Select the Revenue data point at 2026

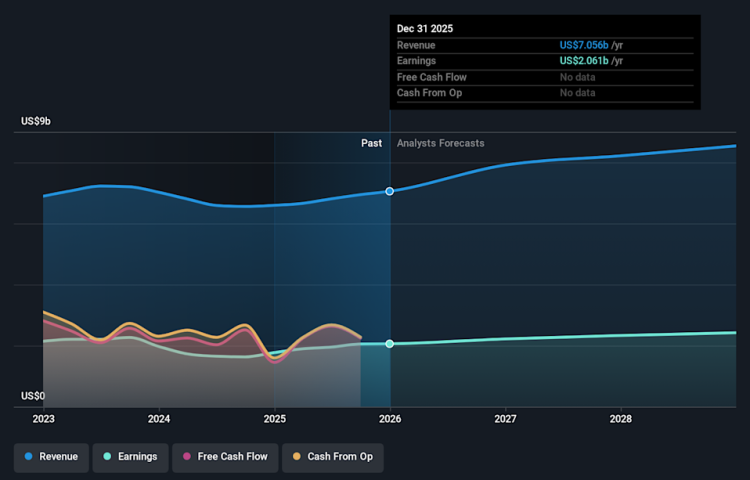[x=390, y=191]
